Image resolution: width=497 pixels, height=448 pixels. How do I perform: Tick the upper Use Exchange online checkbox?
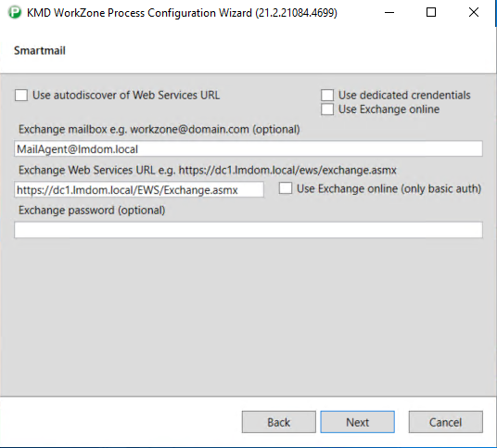coord(327,109)
